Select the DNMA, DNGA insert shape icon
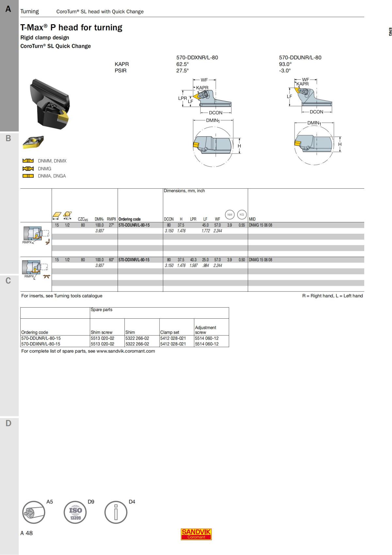Viewport: 392px width, 555px height. 28,176
